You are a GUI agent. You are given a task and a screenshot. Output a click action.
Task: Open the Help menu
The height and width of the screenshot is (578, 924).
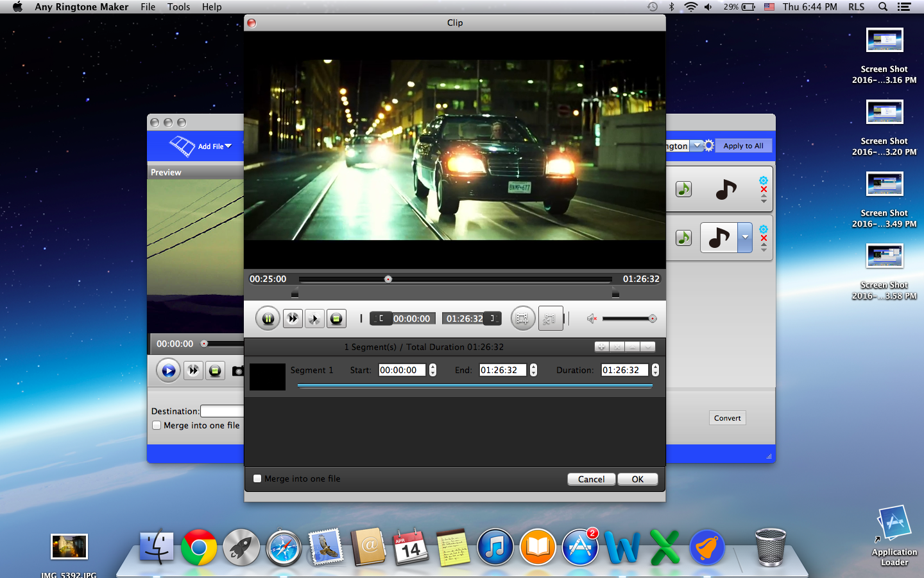212,7
